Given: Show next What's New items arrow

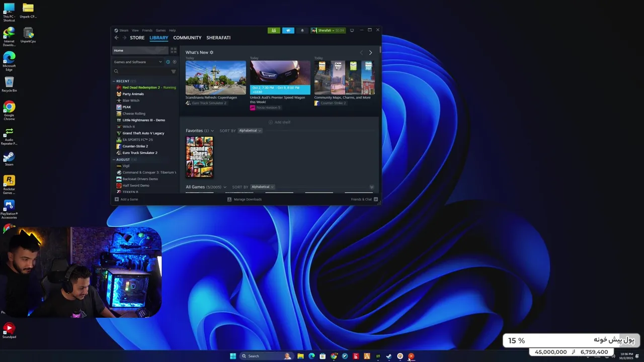Looking at the screenshot, I should tap(370, 52).
